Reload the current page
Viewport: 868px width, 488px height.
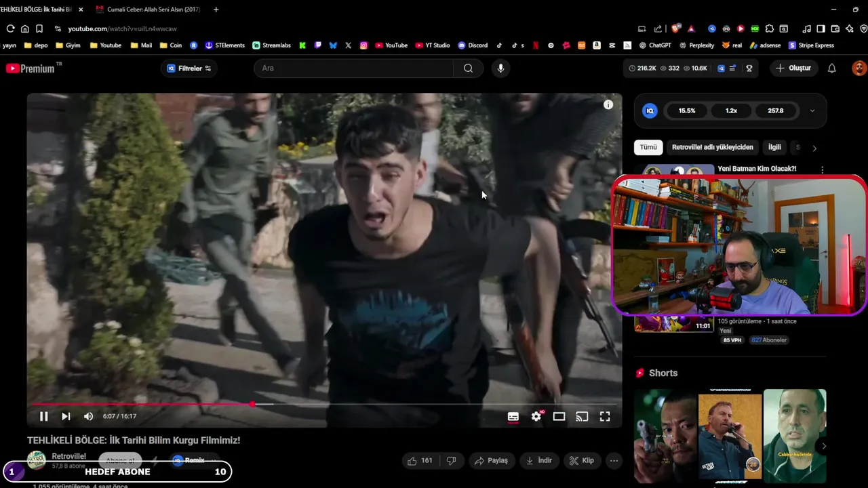10,28
